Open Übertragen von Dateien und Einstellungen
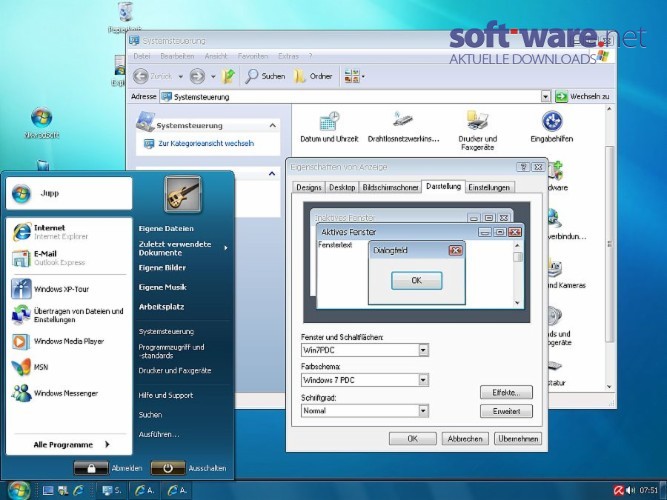This screenshot has height=500, width=667. [68, 315]
